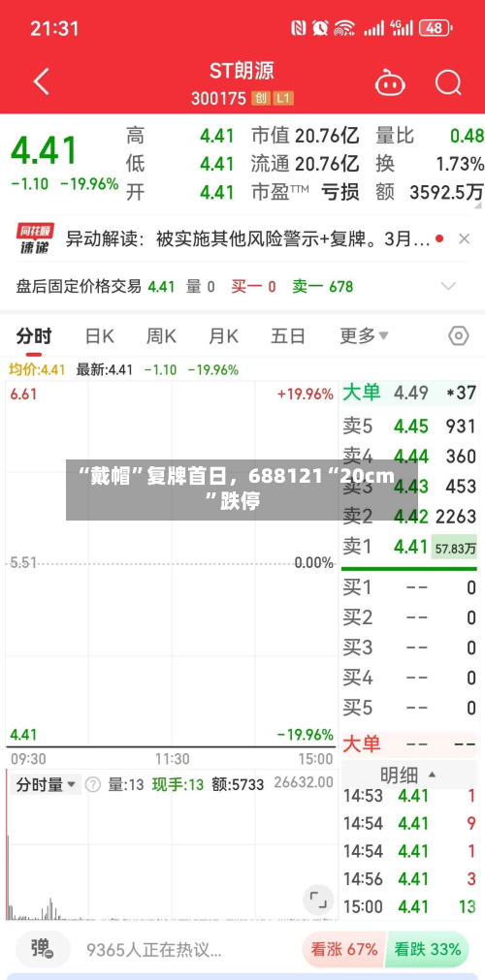Tap the 卖5 4.45 order row
Viewport: 485px width, 980px height.
coord(409,427)
